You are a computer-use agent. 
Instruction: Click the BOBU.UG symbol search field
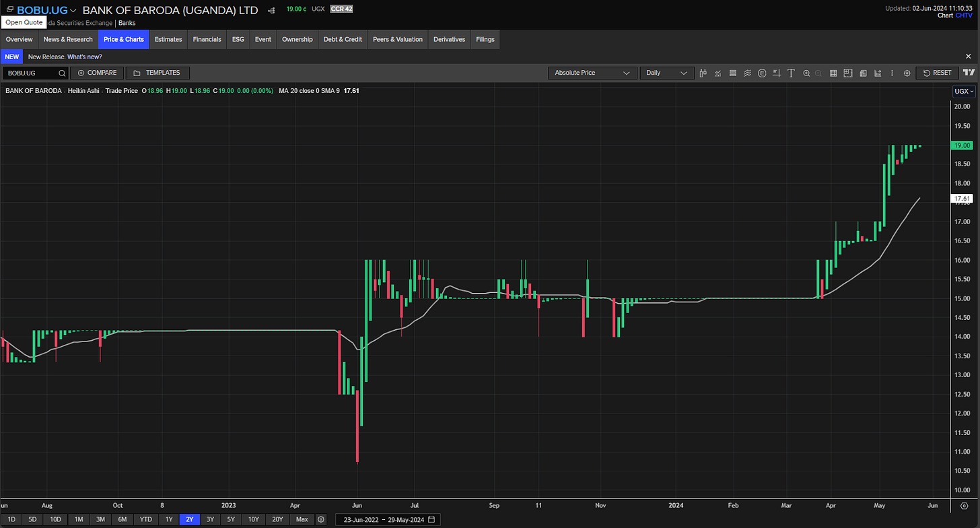pyautogui.click(x=35, y=73)
